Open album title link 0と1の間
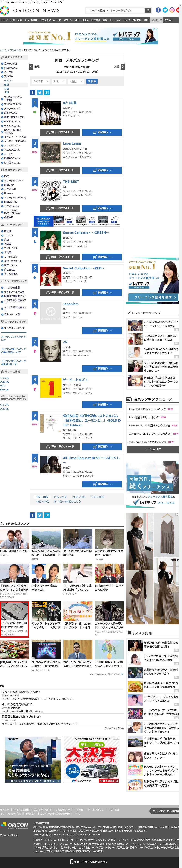 [70, 103]
